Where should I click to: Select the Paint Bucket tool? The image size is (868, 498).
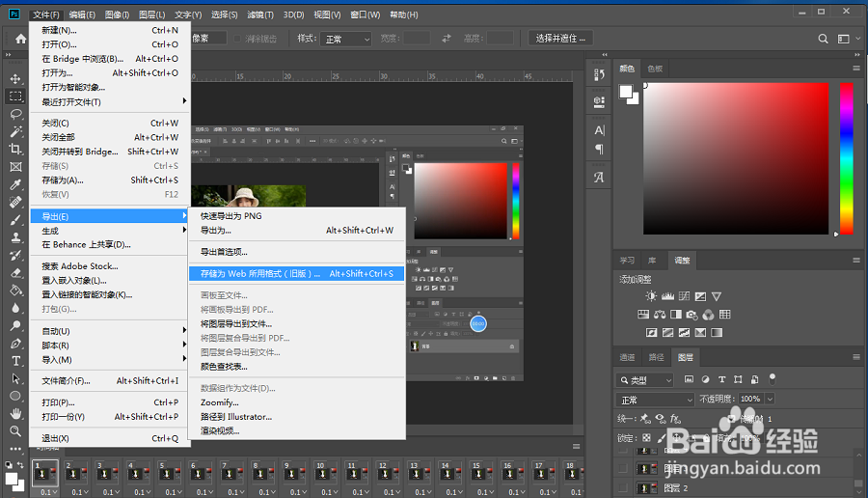click(15, 290)
